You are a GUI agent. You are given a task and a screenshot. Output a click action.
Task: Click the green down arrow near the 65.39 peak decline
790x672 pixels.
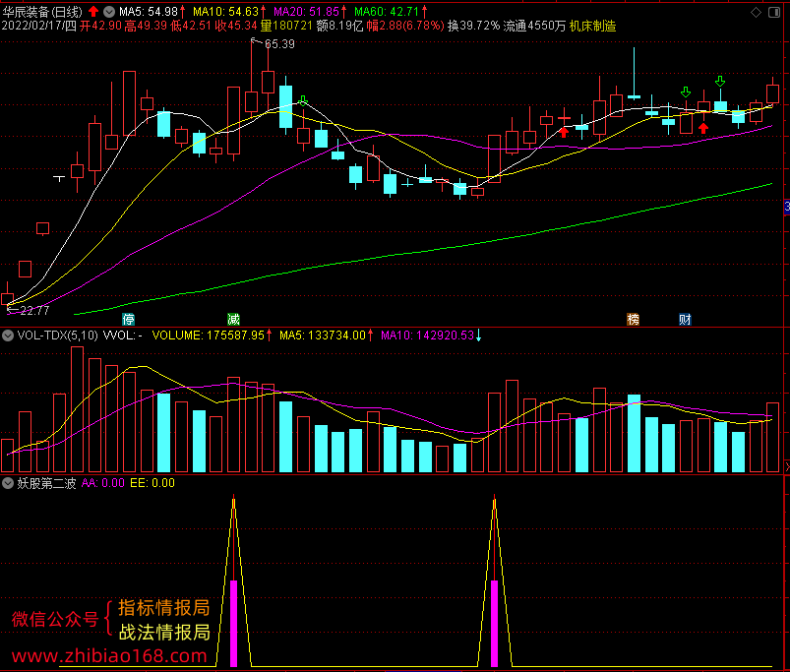pyautogui.click(x=303, y=100)
